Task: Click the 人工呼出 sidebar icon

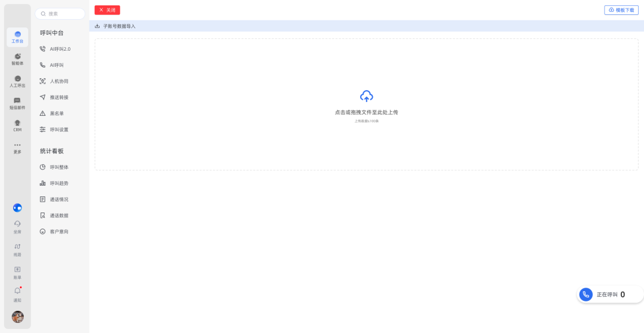Action: pos(17,81)
